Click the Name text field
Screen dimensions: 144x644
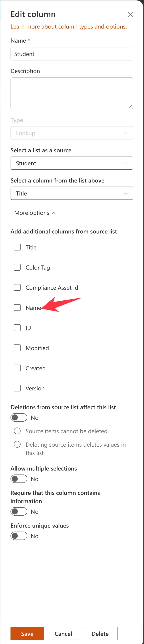point(72,54)
